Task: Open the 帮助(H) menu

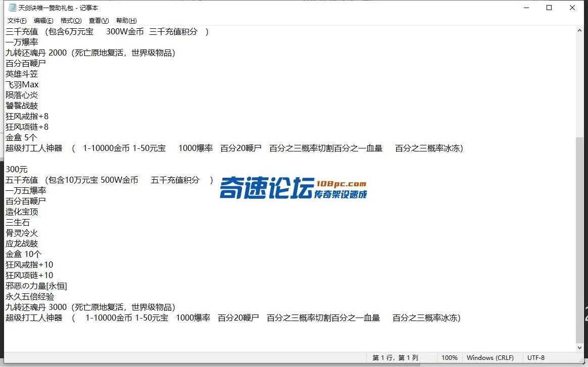Action: click(126, 21)
